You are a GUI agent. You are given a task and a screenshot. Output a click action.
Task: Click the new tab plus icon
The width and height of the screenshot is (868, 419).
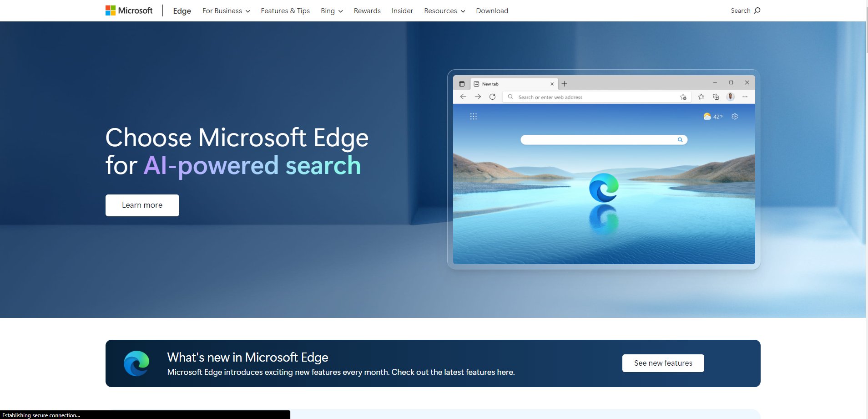[x=564, y=84]
